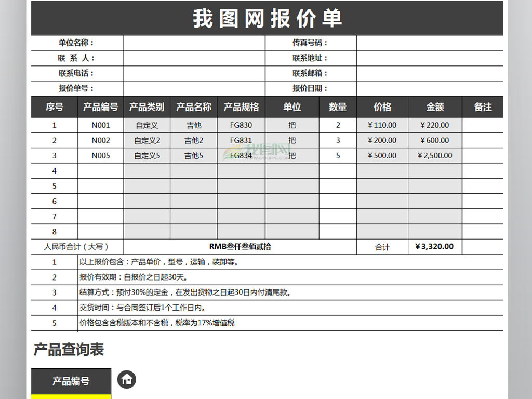
Task: Click the 价格 column header
Action: click(x=382, y=107)
